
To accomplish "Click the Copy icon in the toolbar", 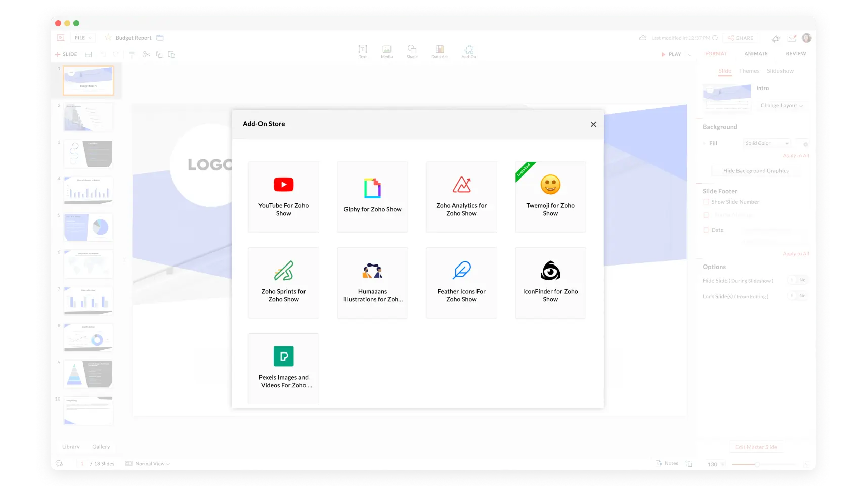I will click(x=159, y=54).
